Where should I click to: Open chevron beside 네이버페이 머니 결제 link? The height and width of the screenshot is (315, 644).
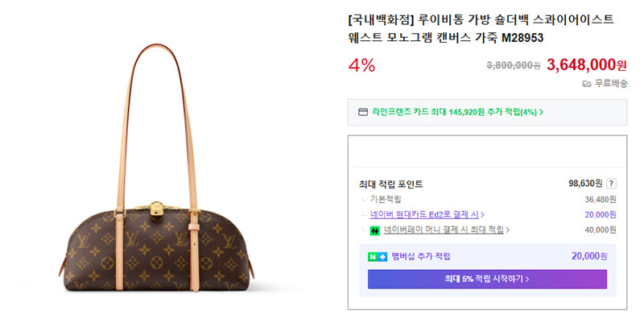click(507, 230)
